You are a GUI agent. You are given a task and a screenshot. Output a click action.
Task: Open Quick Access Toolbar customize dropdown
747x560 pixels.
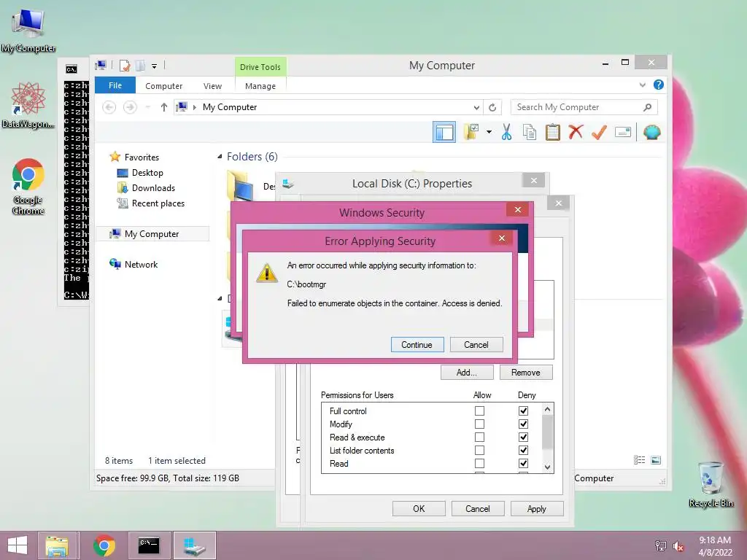click(155, 66)
